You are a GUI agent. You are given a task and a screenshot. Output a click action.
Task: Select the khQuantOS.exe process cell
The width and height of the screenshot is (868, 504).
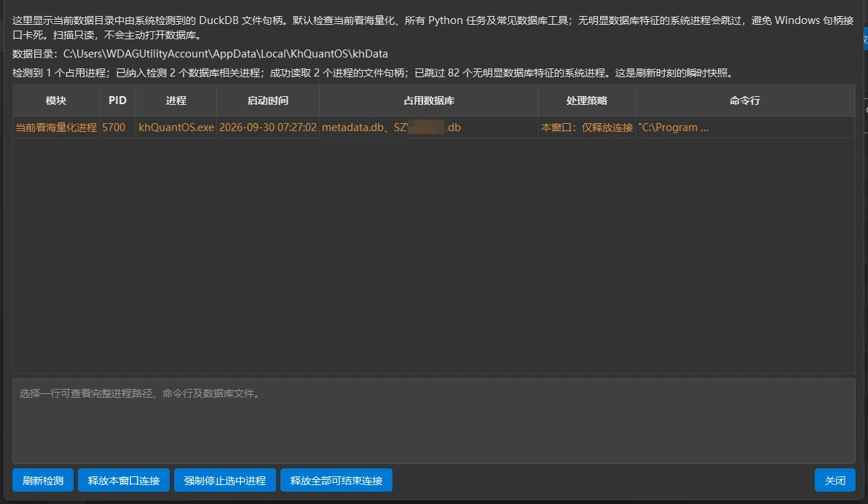click(176, 127)
